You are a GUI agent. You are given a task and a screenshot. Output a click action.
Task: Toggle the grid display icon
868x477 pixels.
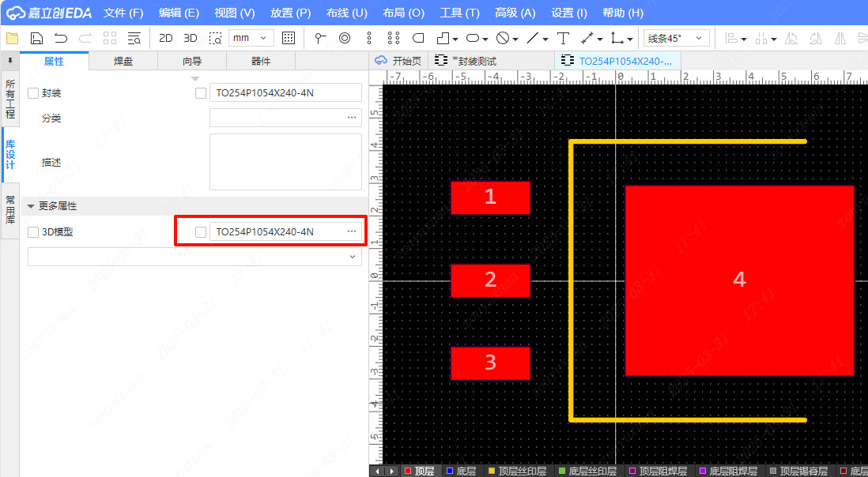pos(289,38)
